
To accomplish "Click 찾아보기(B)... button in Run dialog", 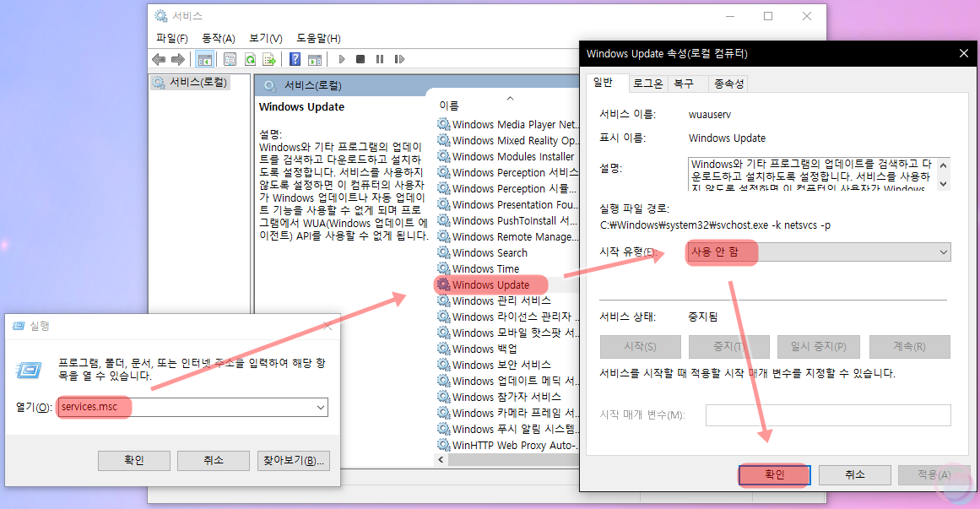I will tap(294, 460).
